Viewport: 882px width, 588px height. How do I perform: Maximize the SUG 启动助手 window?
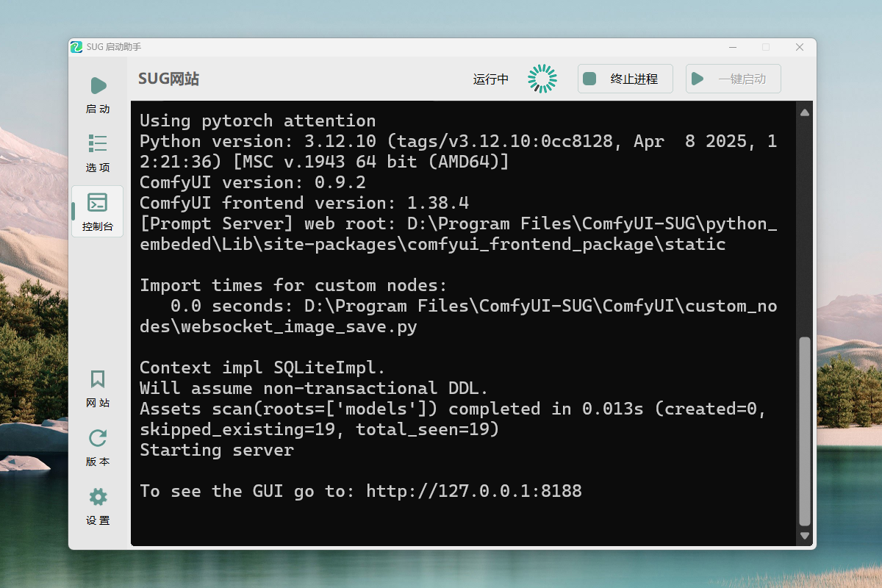click(x=766, y=47)
